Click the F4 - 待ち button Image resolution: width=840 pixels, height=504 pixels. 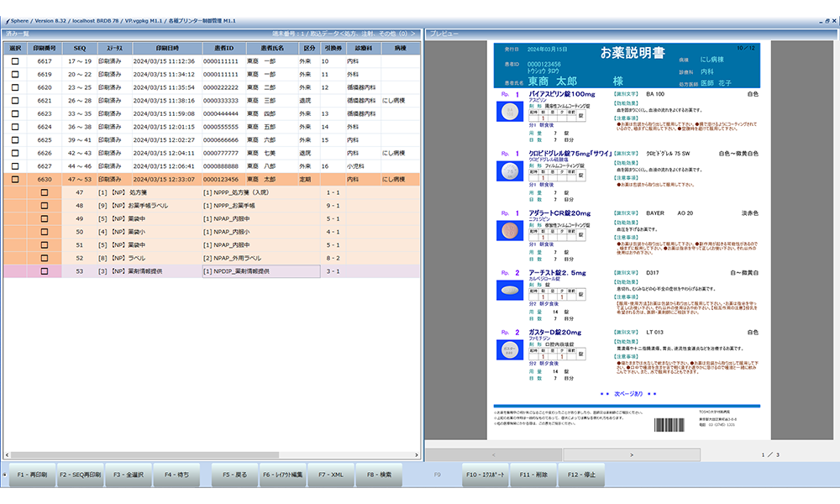pyautogui.click(x=176, y=475)
